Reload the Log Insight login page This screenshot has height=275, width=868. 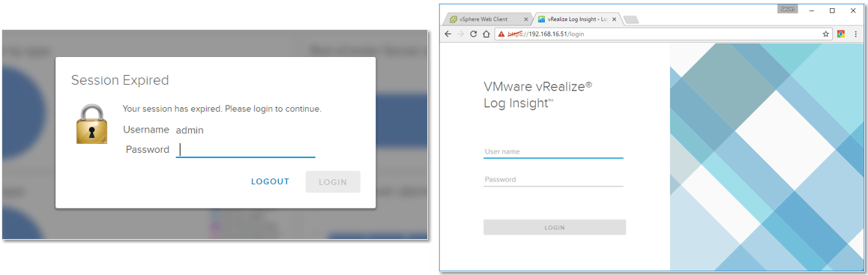(473, 34)
